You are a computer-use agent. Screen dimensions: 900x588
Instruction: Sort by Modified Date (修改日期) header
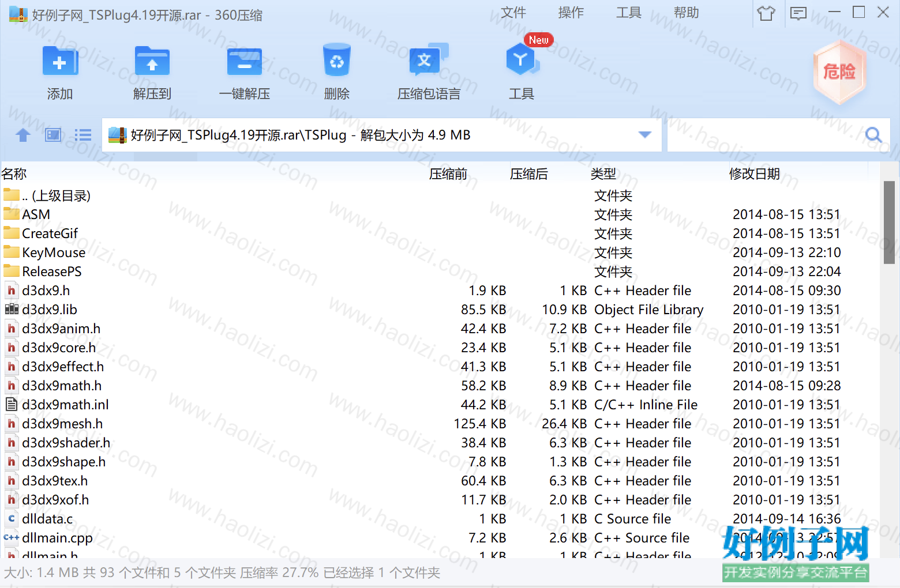755,174
